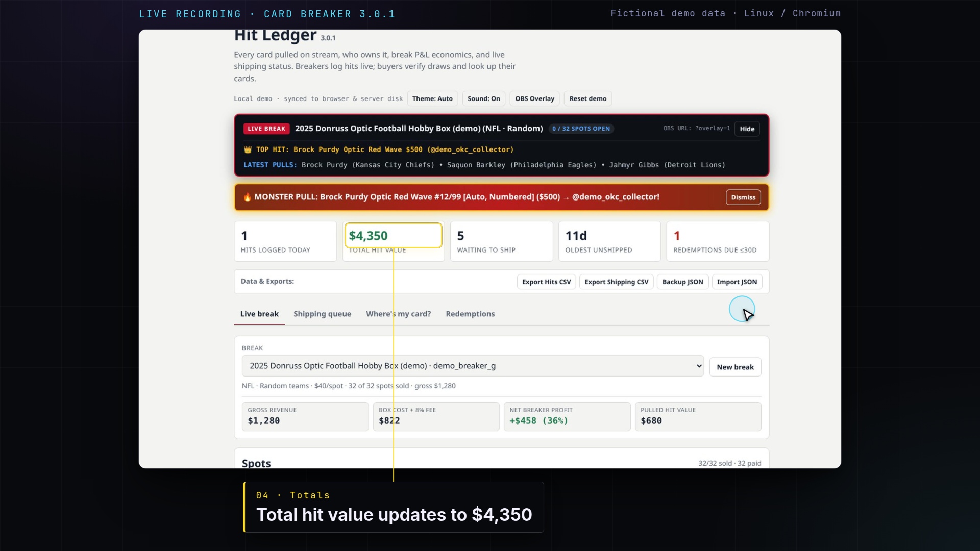This screenshot has height=551, width=980.
Task: Click the Export Hits CSV button
Action: (x=546, y=282)
